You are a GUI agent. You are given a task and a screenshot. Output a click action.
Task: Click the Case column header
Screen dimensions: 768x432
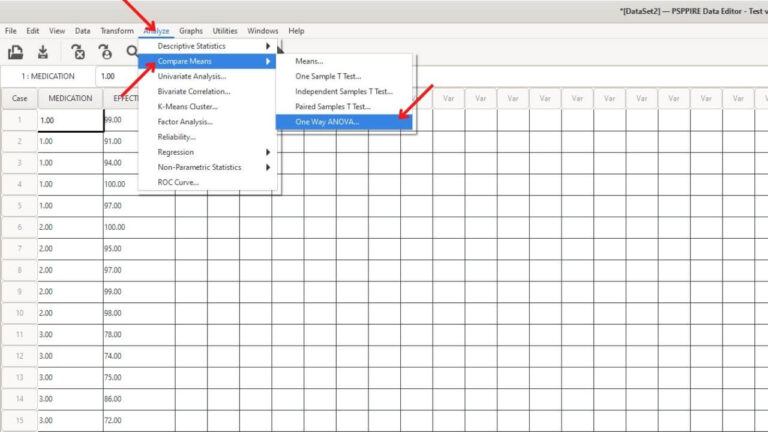(x=20, y=98)
